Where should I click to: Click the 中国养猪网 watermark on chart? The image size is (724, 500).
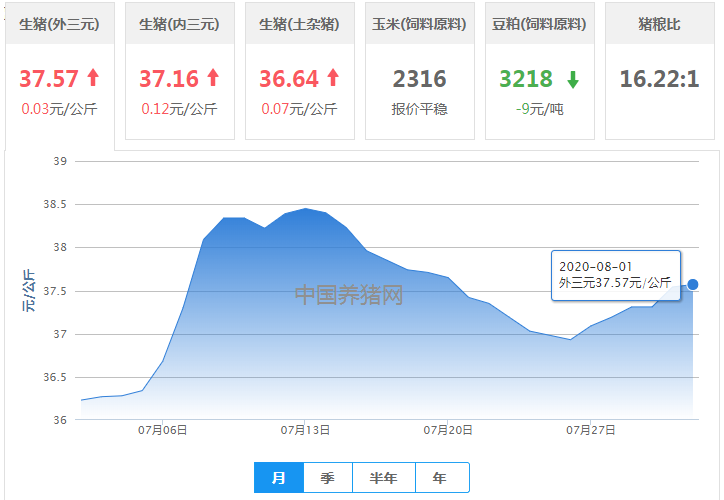348,294
